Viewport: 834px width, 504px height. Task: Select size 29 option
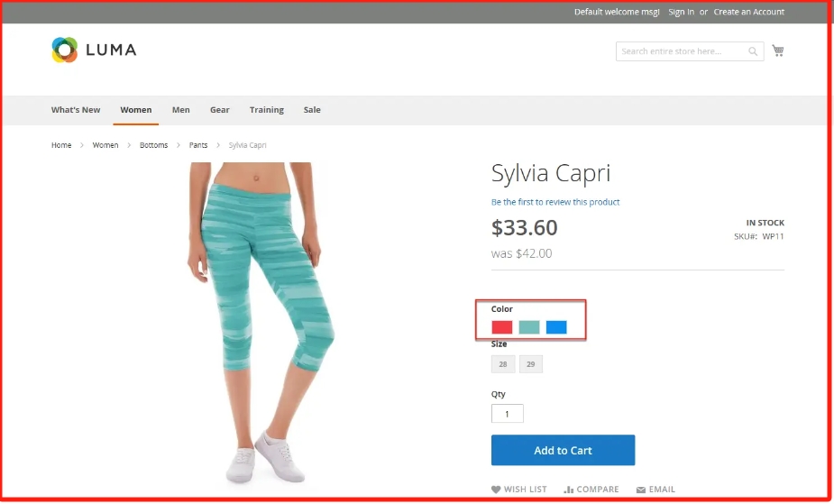(531, 364)
